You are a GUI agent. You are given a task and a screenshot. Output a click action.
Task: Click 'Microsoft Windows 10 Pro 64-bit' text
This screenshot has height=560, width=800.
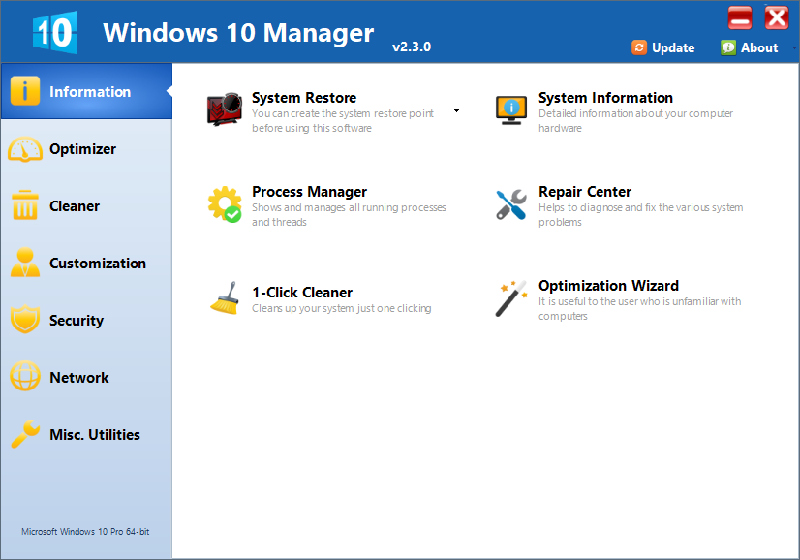[85, 531]
